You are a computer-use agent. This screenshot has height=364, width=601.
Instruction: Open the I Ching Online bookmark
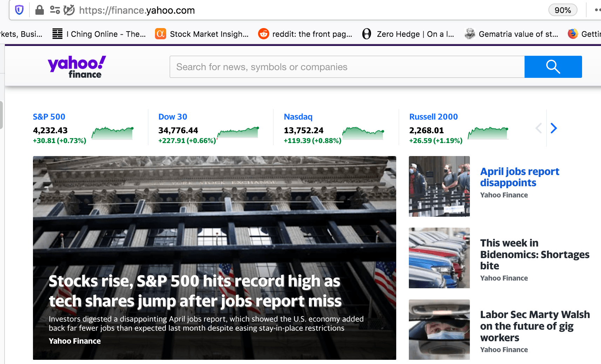[99, 34]
